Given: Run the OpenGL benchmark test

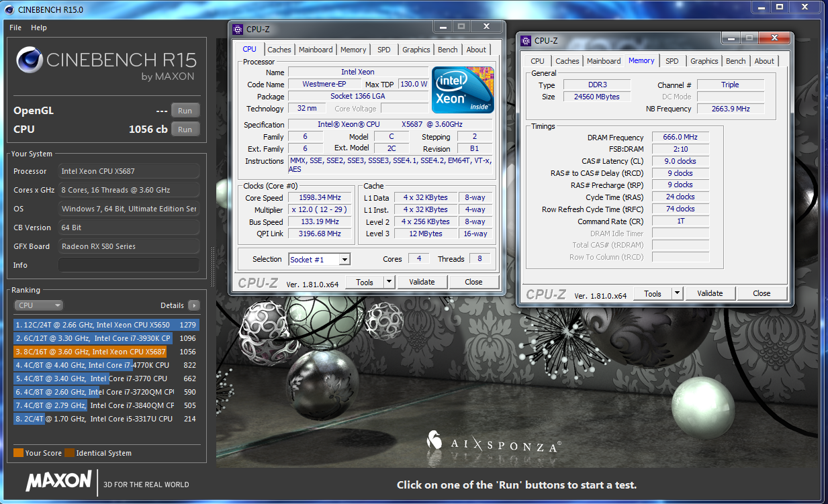Looking at the screenshot, I should tap(185, 111).
